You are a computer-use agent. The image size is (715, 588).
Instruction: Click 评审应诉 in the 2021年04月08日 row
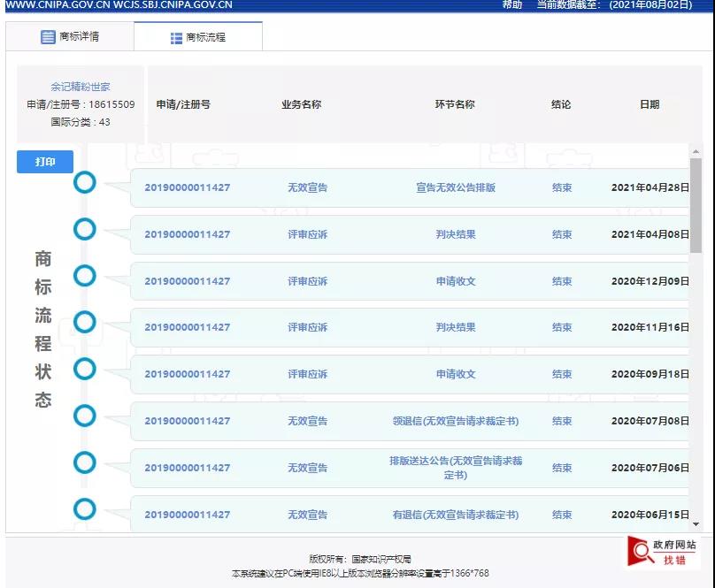click(307, 234)
